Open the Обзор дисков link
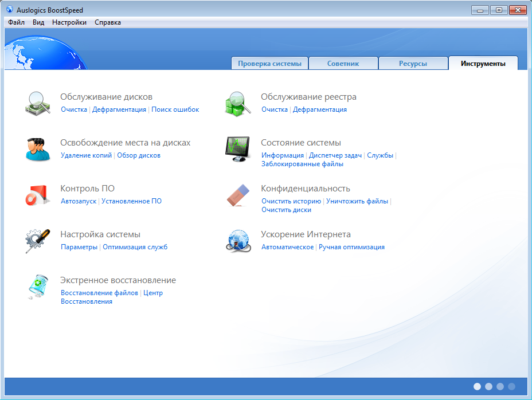Screen dimensions: 532x400 pyautogui.click(x=139, y=155)
